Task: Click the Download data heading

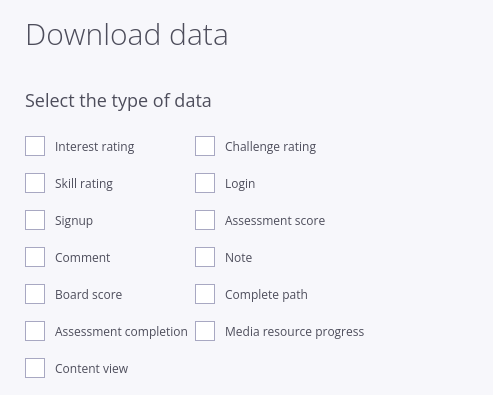Action: 127,35
